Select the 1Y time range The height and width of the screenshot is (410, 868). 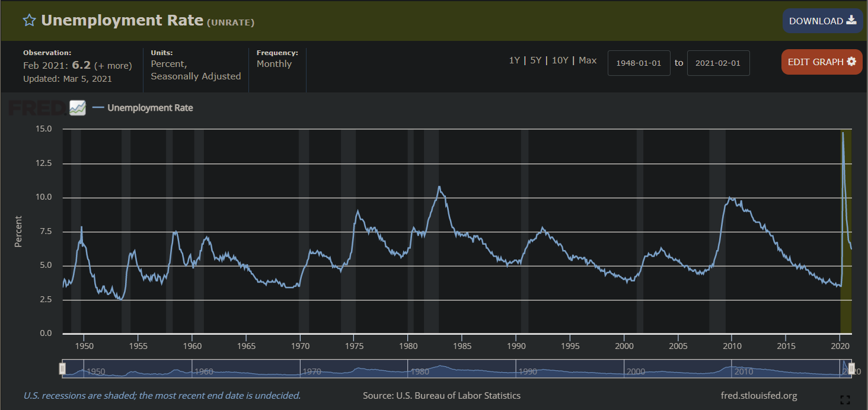[x=514, y=60]
